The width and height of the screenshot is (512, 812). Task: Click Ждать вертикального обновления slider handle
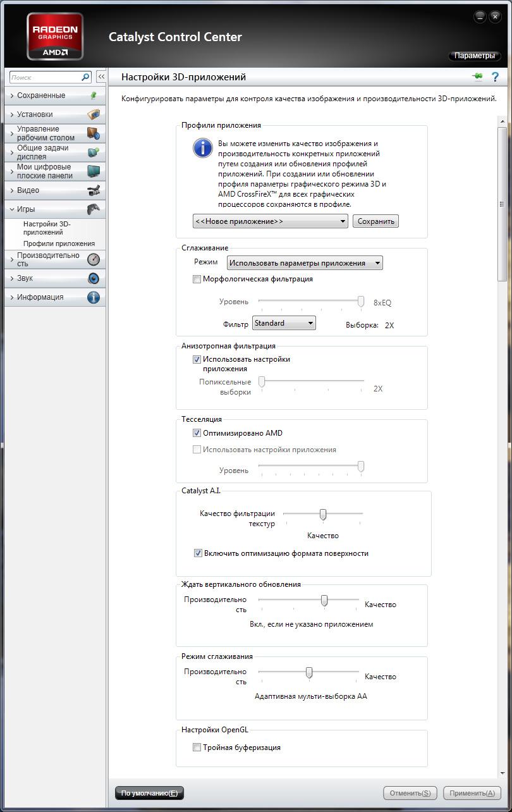pyautogui.click(x=324, y=600)
